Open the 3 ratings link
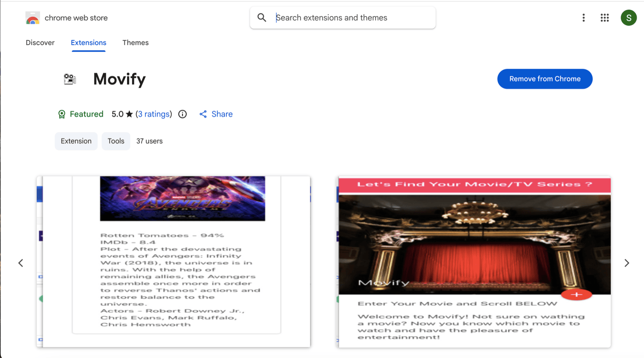The width and height of the screenshot is (644, 358). (x=154, y=114)
